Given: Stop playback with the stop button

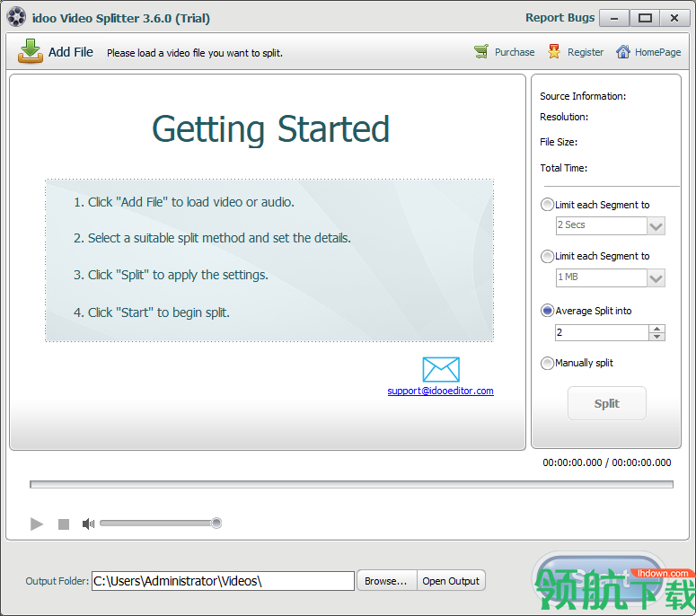Looking at the screenshot, I should (64, 524).
